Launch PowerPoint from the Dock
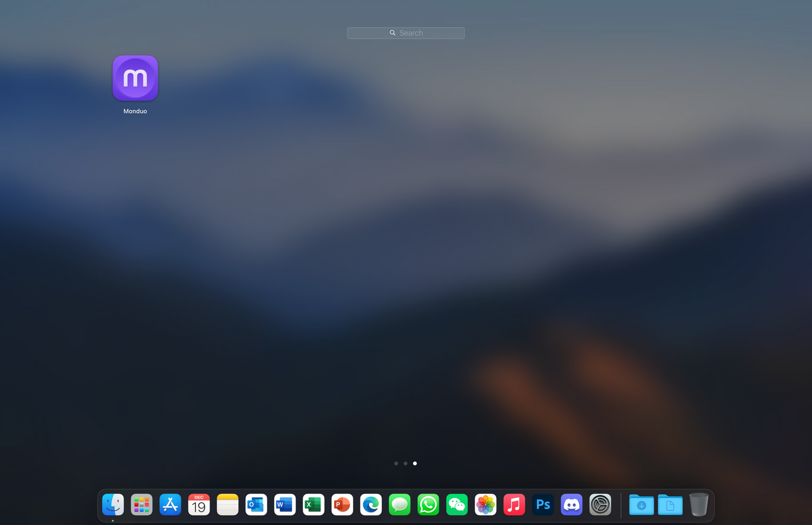Screen dimensions: 812x525 [x=343, y=504]
